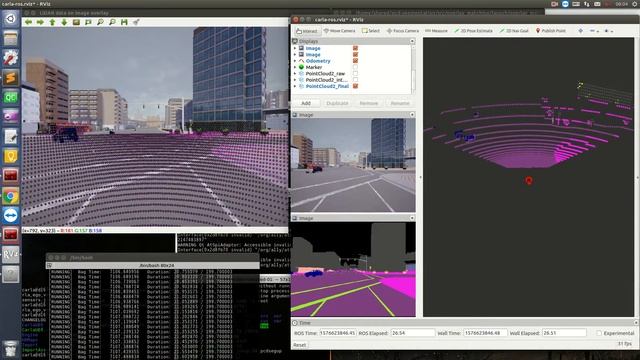Click the Add display button
Viewport: 640px width, 360px height.
click(x=306, y=103)
